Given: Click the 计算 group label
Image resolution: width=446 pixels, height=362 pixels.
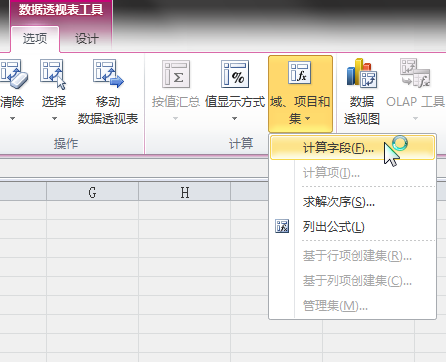Looking at the screenshot, I should pos(241,144).
